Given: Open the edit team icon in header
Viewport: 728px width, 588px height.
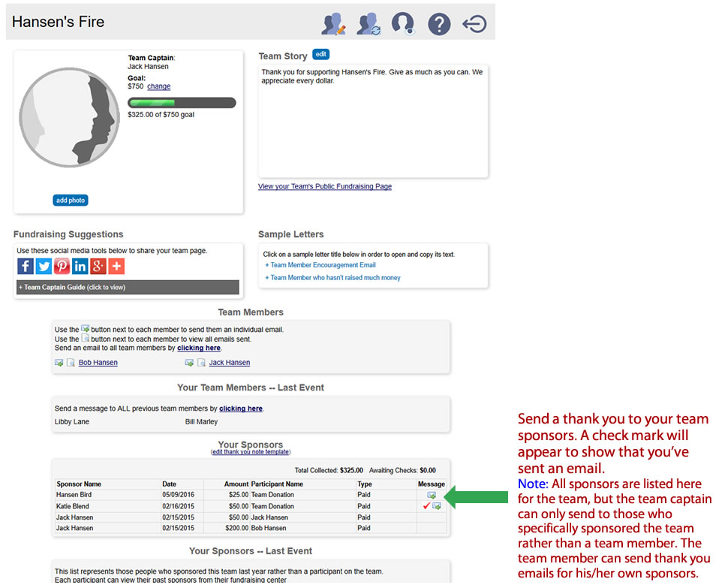Looking at the screenshot, I should (333, 24).
